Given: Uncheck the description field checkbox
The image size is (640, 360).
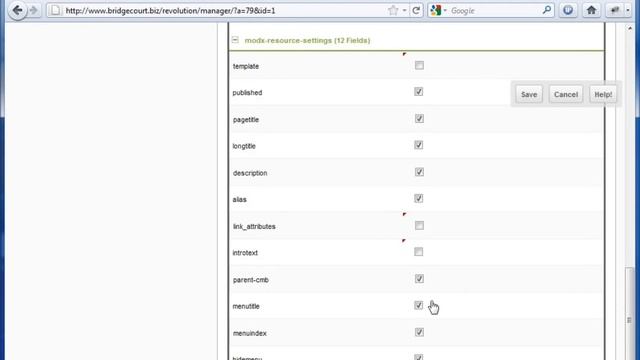Looking at the screenshot, I should tap(419, 172).
